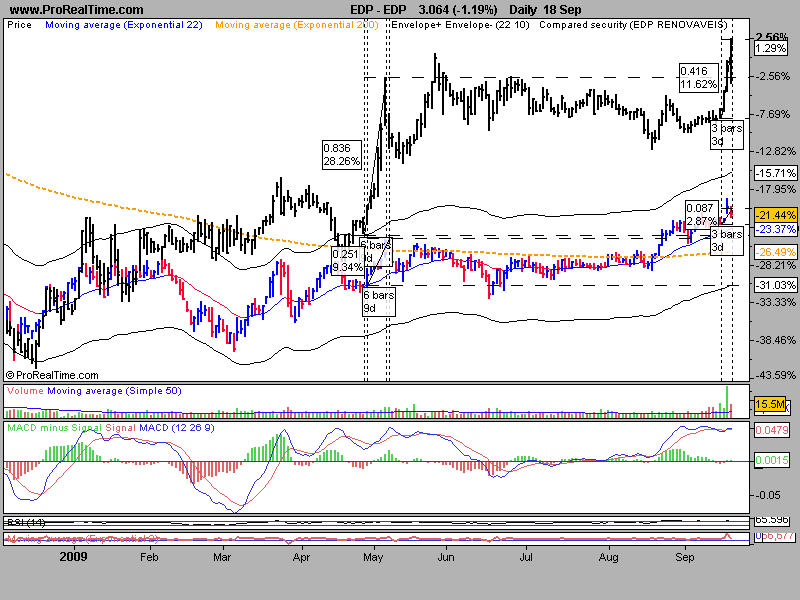Click the MACD (12 26 9) legend label
The image size is (800, 600).
tap(177, 428)
